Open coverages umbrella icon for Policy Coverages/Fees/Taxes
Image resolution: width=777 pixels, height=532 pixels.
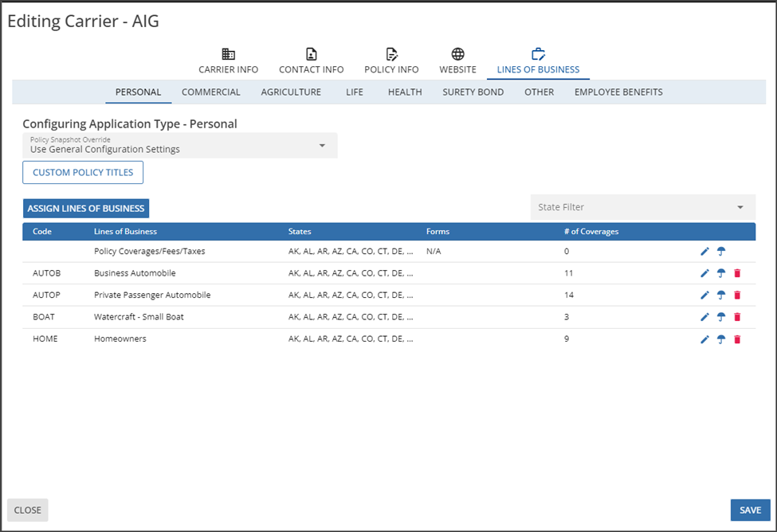[721, 252]
